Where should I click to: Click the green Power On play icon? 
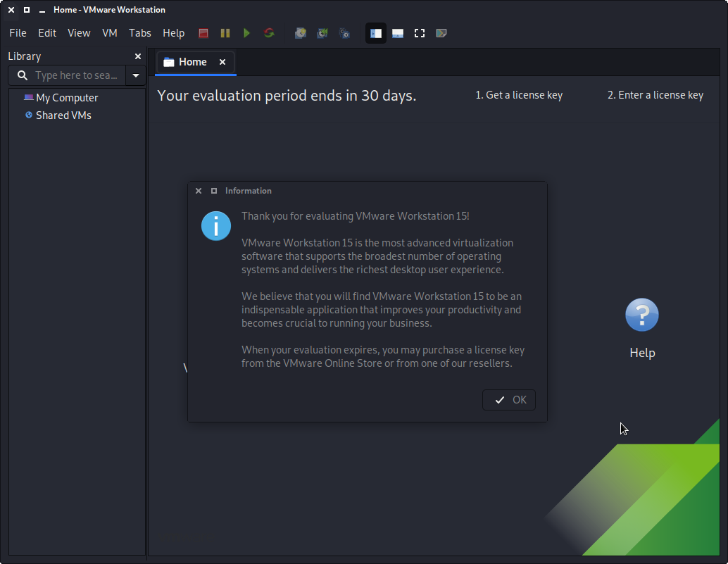[246, 33]
